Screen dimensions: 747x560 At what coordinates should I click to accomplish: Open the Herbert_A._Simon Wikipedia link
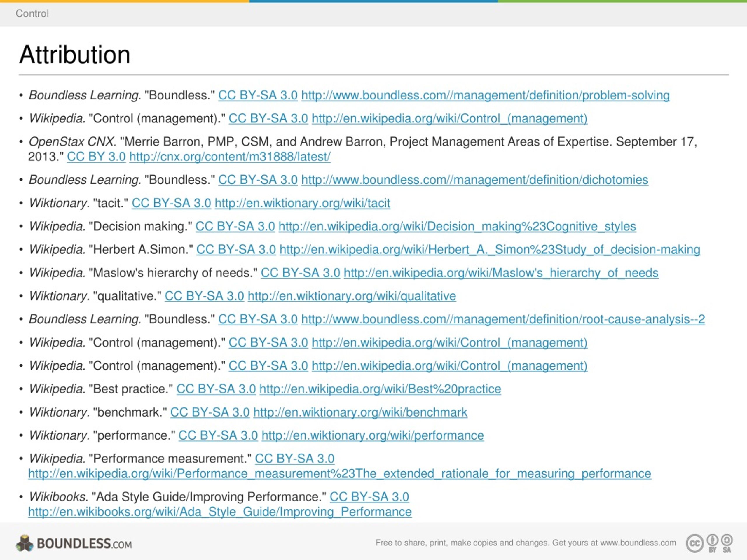(490, 250)
